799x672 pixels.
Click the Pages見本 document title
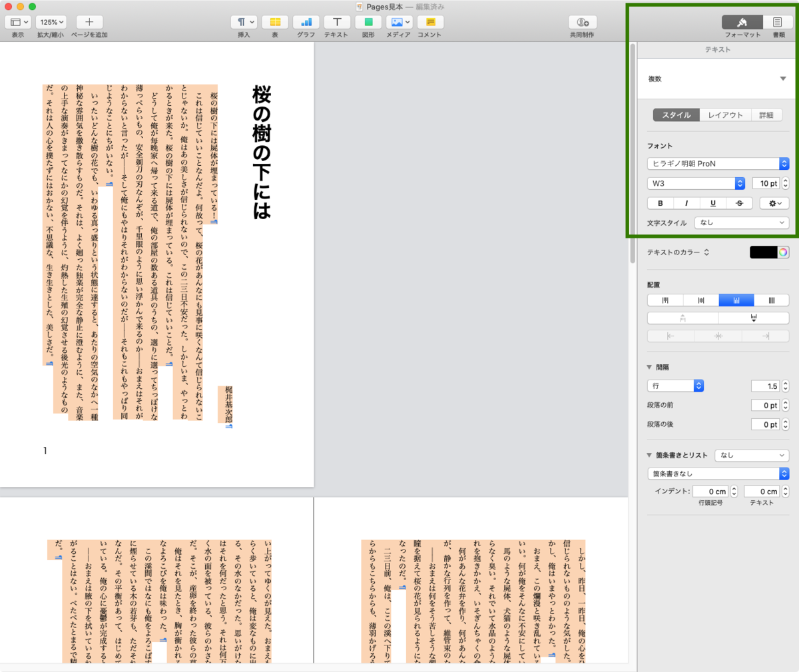pos(384,7)
